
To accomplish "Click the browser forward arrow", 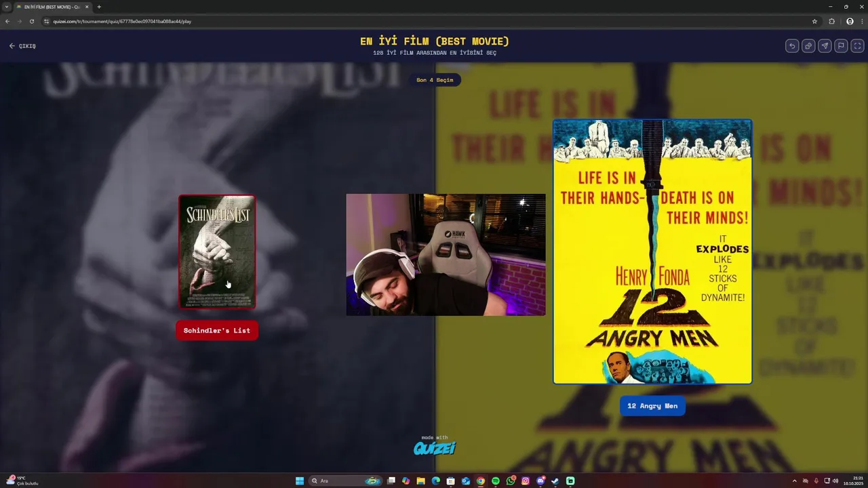I will [20, 21].
